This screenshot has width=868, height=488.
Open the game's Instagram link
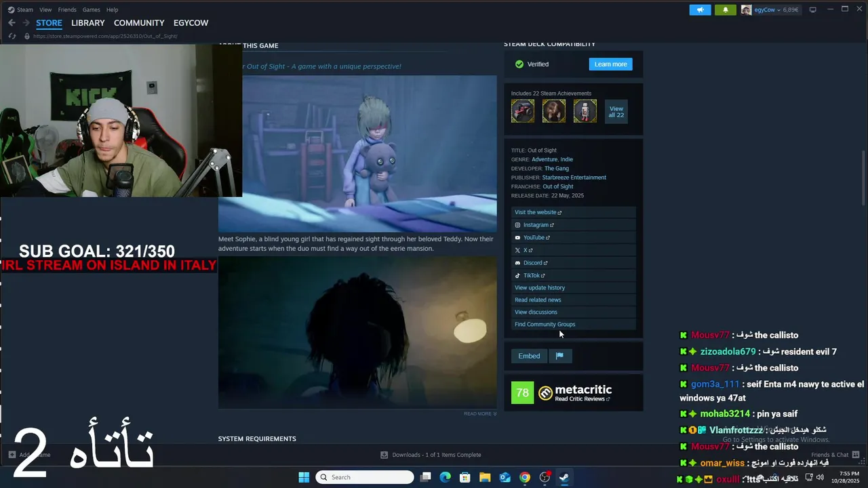click(x=574, y=225)
